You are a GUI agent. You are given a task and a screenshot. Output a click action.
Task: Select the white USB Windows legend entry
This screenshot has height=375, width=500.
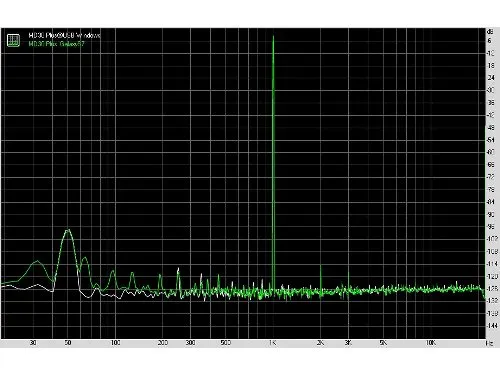(x=64, y=35)
